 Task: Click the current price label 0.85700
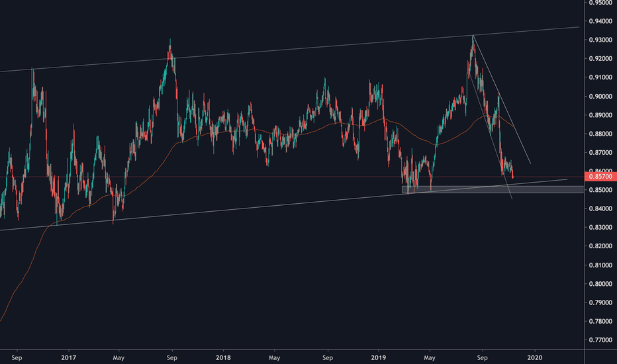click(600, 177)
